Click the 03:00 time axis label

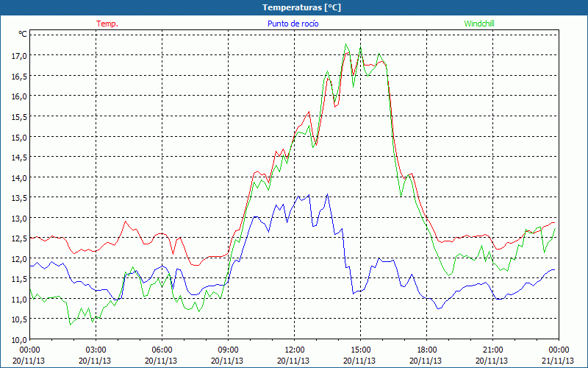tap(96, 350)
